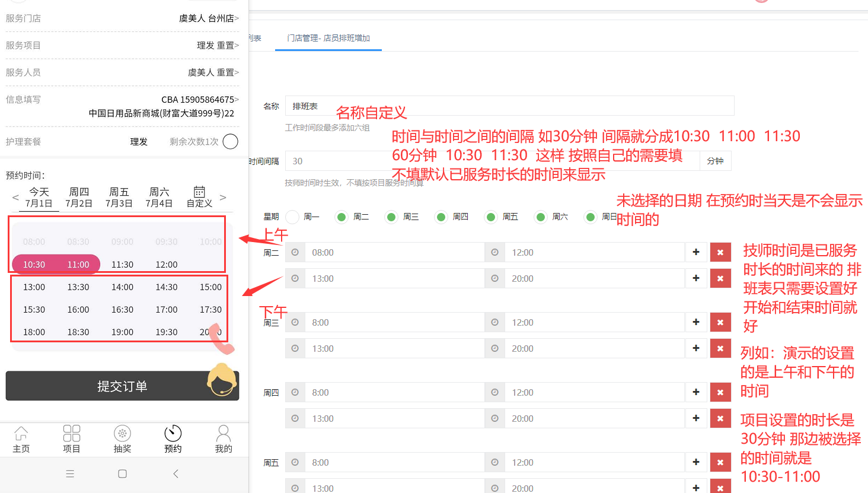Tap the Android back arrow icon
The image size is (868, 493).
pos(175,474)
